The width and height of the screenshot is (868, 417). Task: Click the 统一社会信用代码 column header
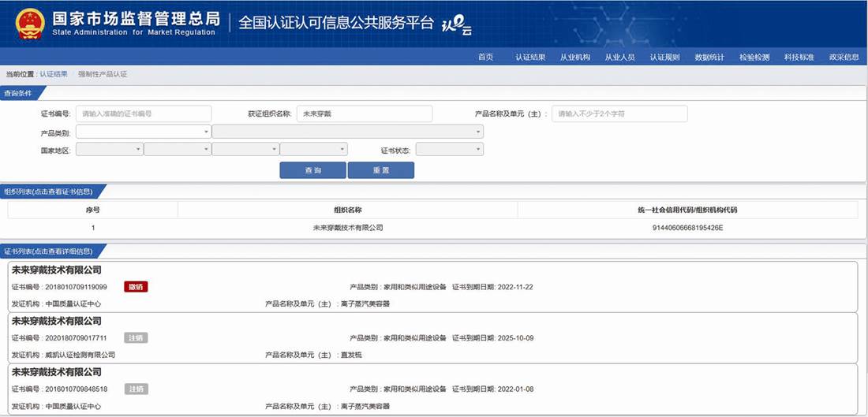687,210
